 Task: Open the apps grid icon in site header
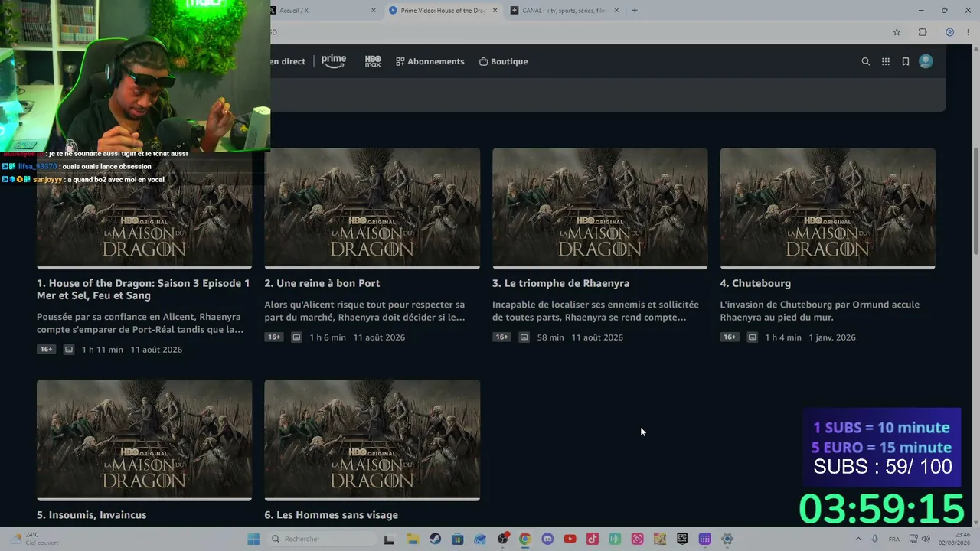pos(886,62)
